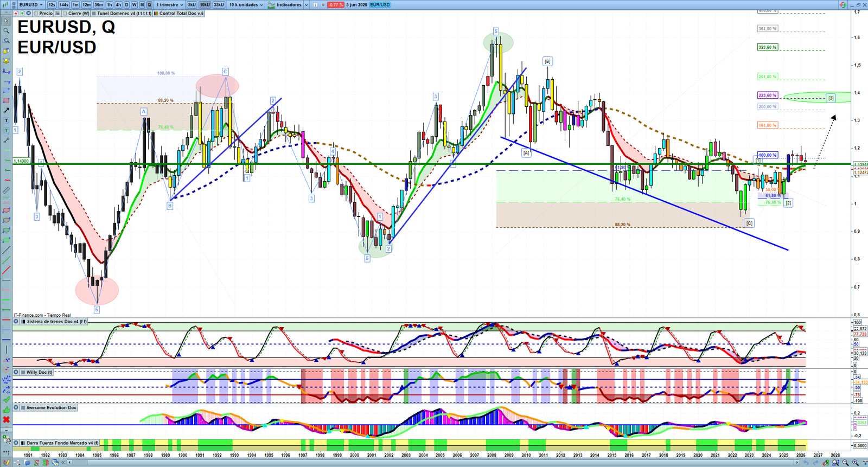Viewport: 868px width, 467px height.
Task: Select the 12s timeframe
Action: coord(52,4)
